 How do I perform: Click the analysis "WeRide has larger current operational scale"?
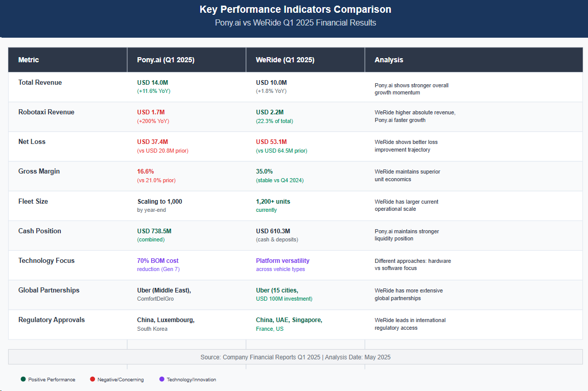pyautogui.click(x=407, y=205)
